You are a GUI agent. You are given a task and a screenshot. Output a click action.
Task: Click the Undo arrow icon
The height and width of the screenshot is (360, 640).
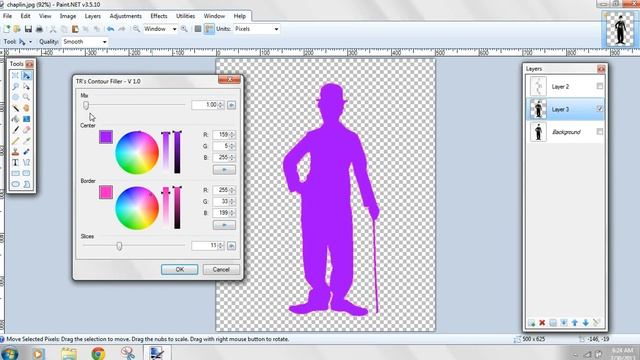(x=110, y=29)
